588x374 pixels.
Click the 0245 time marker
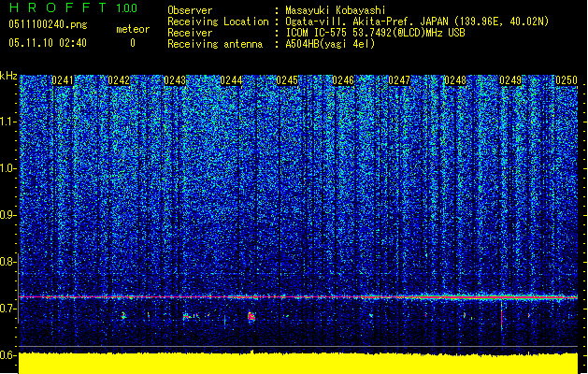[x=287, y=80]
